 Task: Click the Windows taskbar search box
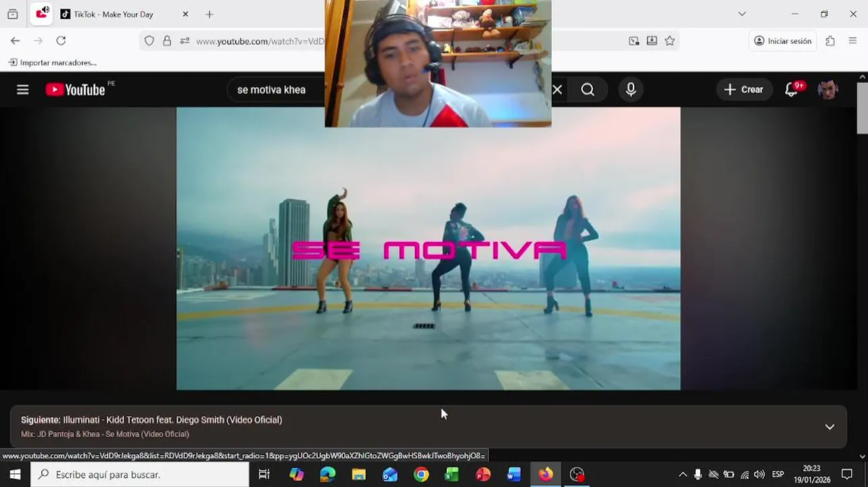[139, 474]
